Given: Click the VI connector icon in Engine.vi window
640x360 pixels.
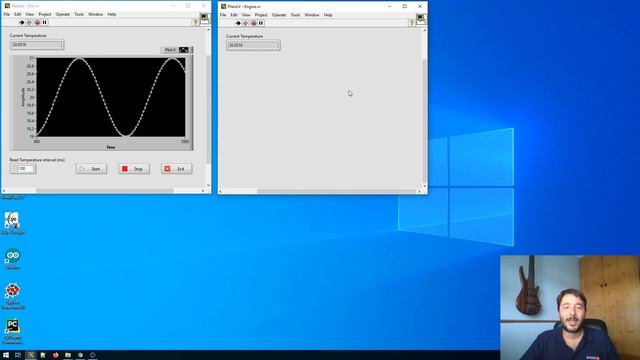Looking at the screenshot, I should 421,19.
